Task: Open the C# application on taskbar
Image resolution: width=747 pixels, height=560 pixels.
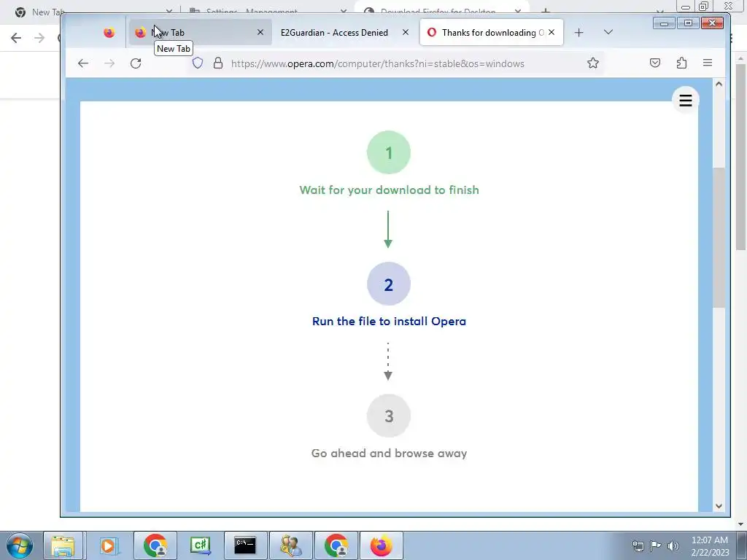Action: click(200, 545)
